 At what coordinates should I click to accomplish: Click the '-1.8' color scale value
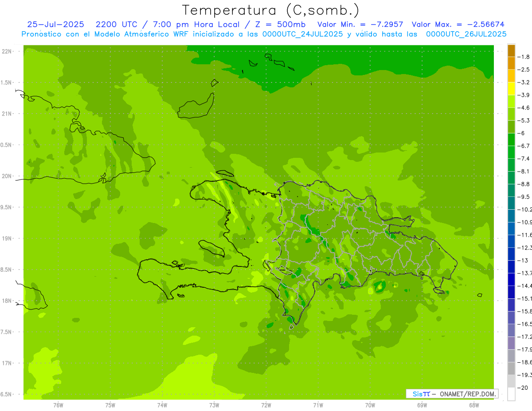524,57
